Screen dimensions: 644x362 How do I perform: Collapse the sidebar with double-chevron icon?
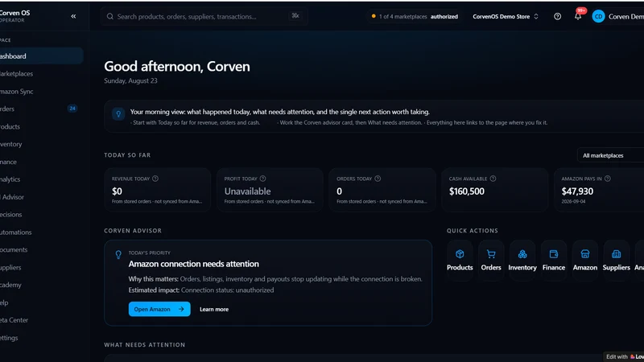pyautogui.click(x=73, y=16)
